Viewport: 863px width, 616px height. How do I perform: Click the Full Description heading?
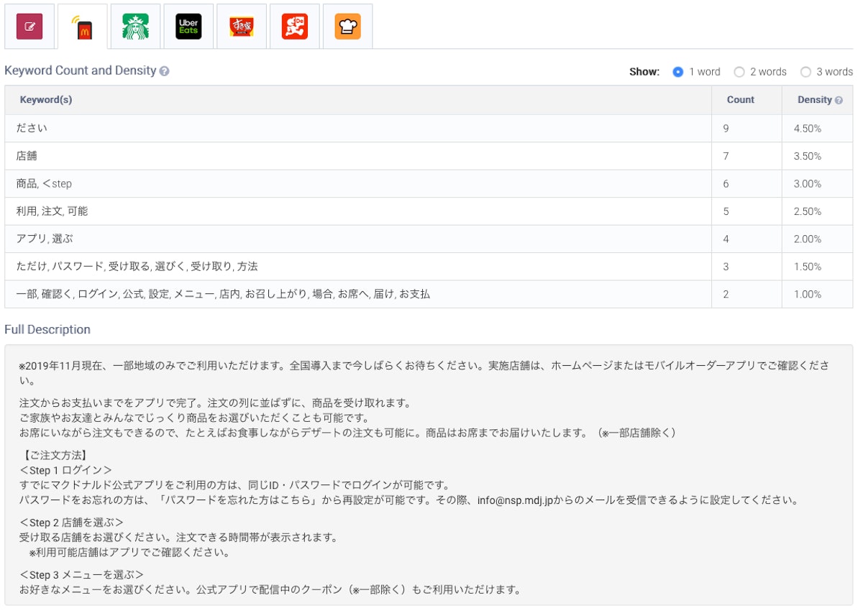pos(47,330)
